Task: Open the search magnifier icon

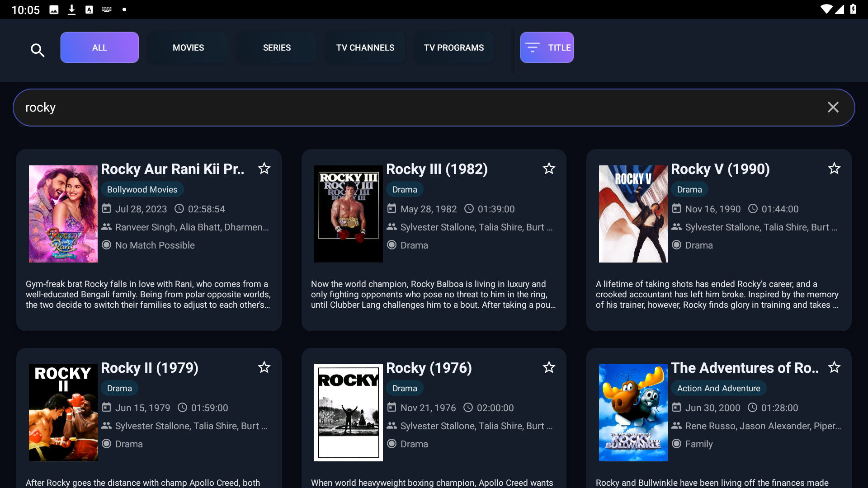Action: (38, 50)
